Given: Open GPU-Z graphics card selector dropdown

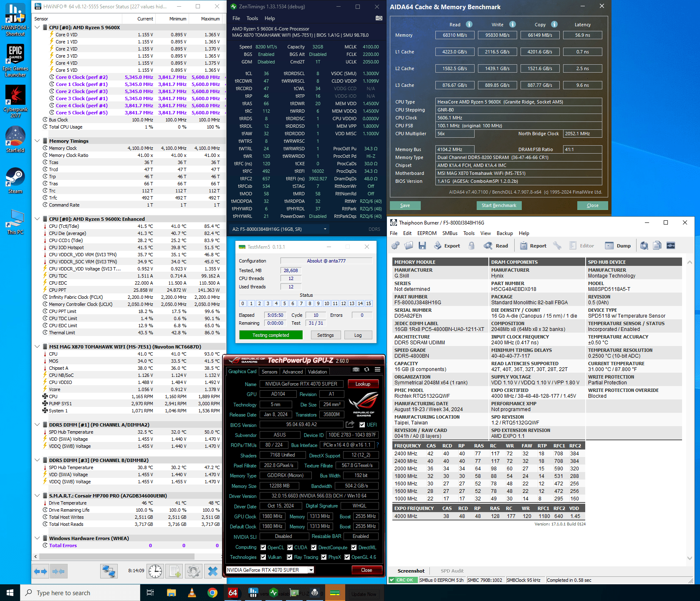Looking at the screenshot, I should 270,570.
